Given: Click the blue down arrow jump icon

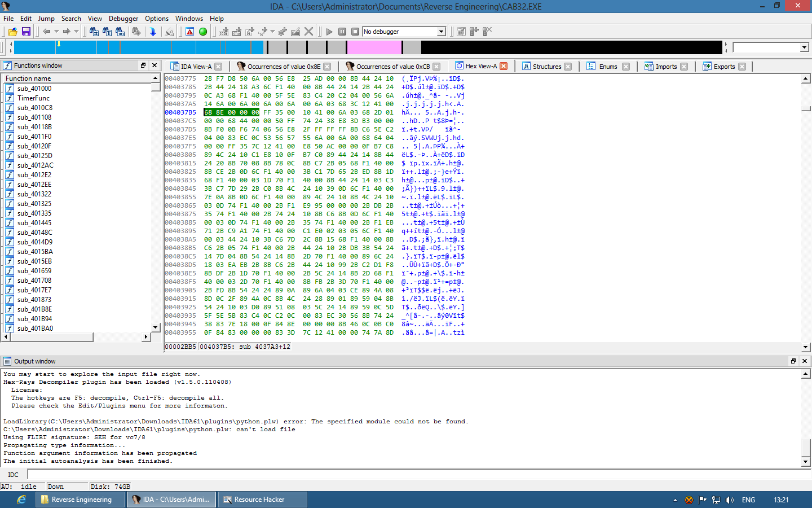Looking at the screenshot, I should coord(153,32).
